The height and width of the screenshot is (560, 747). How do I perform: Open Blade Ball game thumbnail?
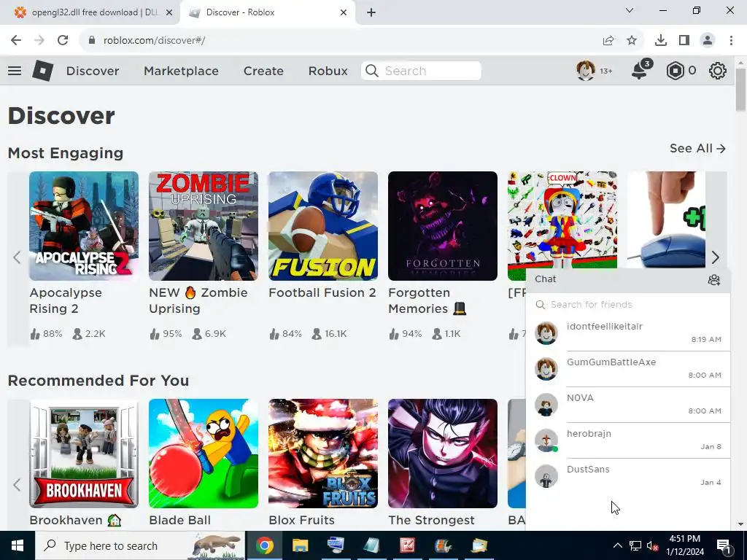[204, 454]
